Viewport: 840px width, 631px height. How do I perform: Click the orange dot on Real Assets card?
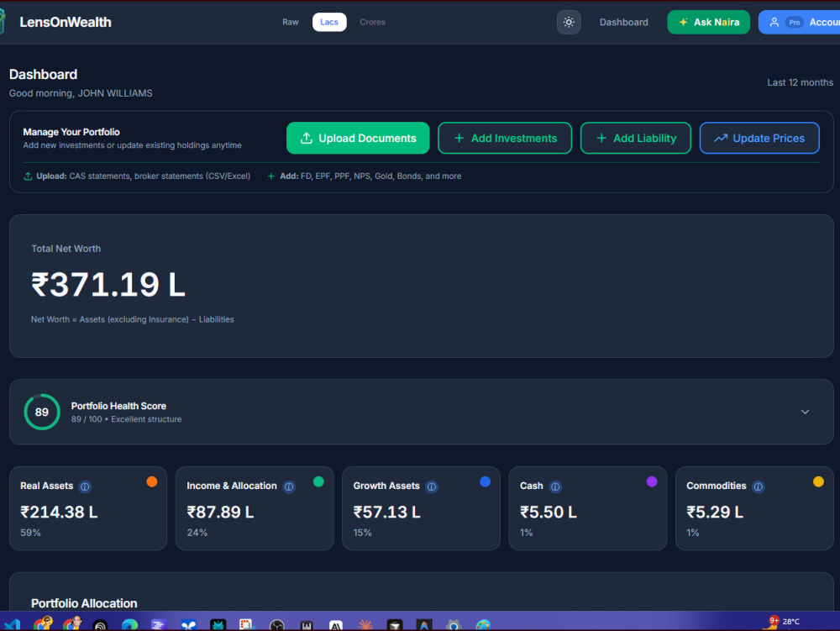(x=151, y=481)
